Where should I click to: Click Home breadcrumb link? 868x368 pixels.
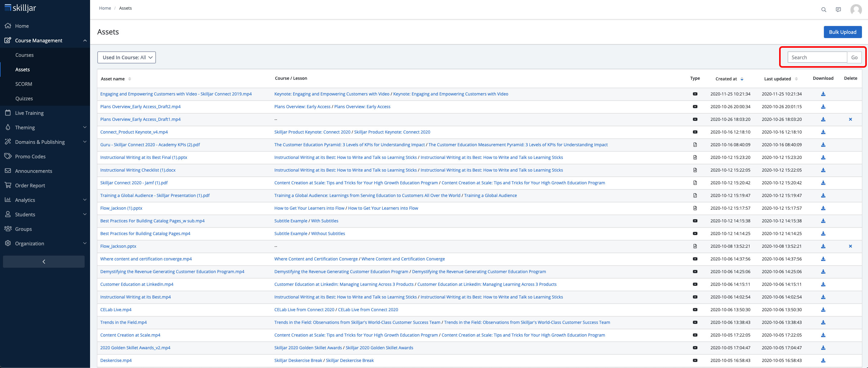(105, 8)
